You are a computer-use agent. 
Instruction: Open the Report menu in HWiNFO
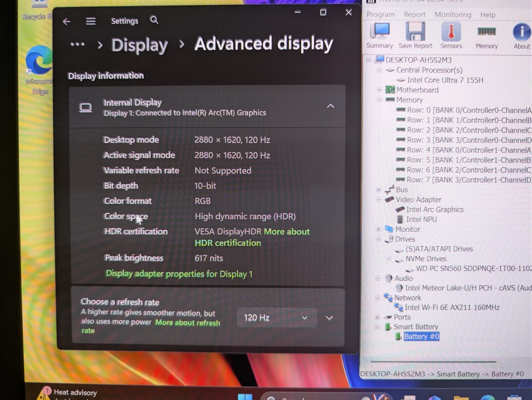[414, 15]
